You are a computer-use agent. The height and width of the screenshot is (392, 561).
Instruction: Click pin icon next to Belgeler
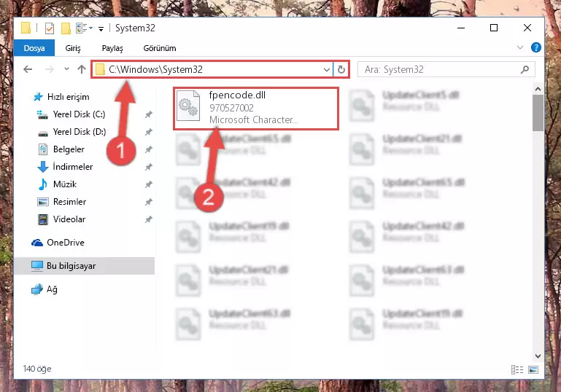149,149
